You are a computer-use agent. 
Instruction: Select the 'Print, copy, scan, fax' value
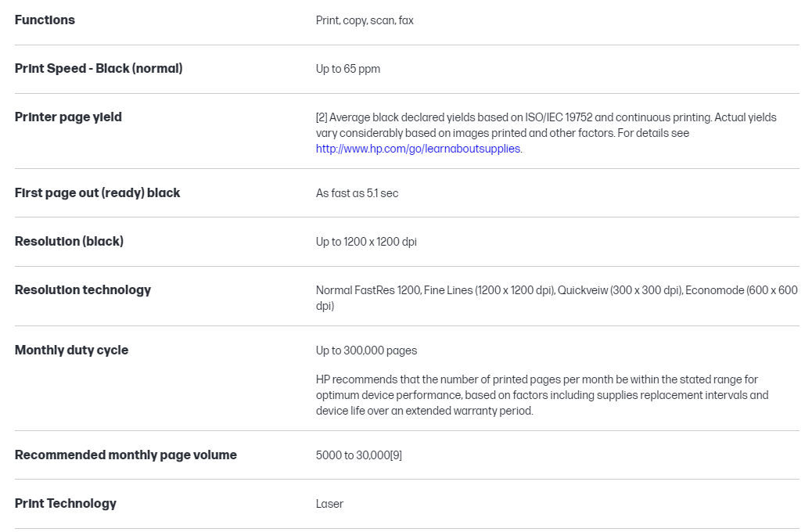click(365, 20)
